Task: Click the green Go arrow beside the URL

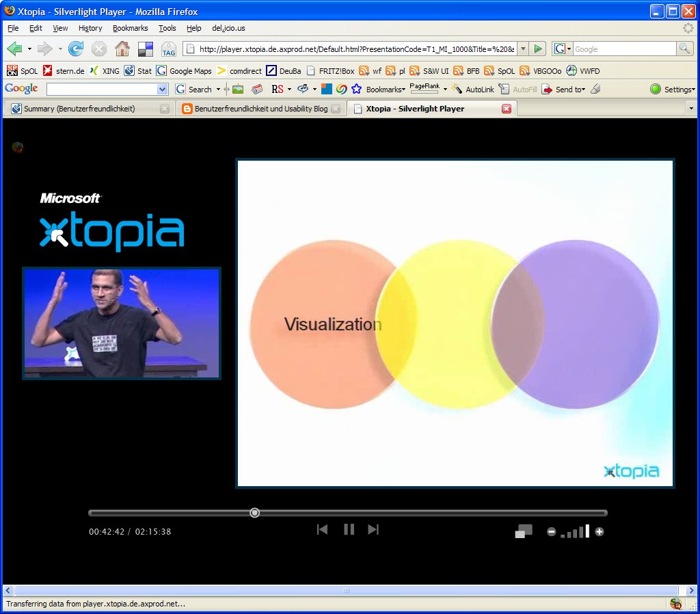Action: click(x=539, y=49)
